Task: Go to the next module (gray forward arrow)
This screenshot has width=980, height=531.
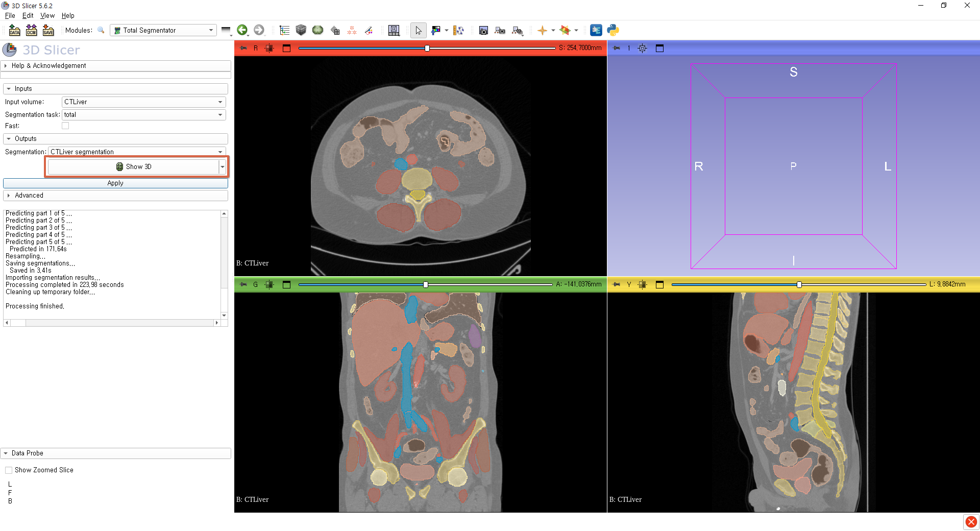Action: pos(259,30)
